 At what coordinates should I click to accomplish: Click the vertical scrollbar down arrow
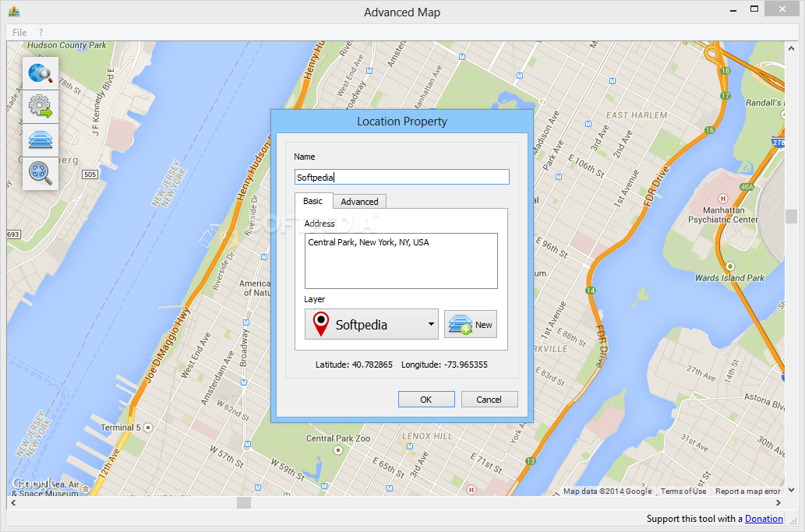coord(791,490)
